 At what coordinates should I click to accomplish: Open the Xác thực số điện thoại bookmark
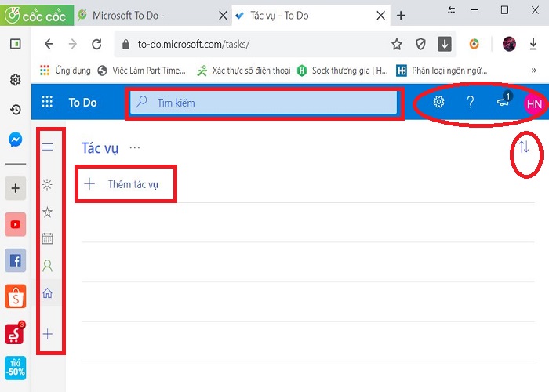(x=244, y=71)
